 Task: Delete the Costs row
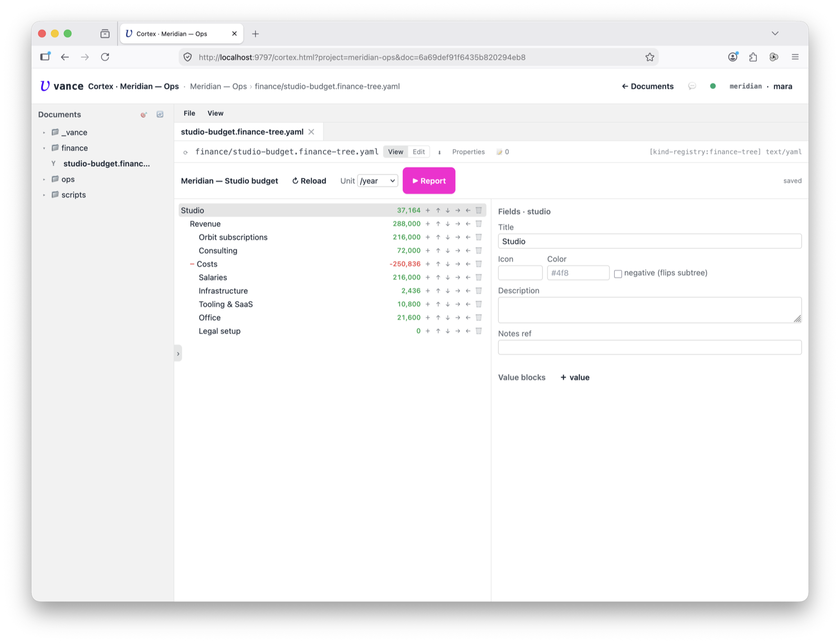coord(479,264)
